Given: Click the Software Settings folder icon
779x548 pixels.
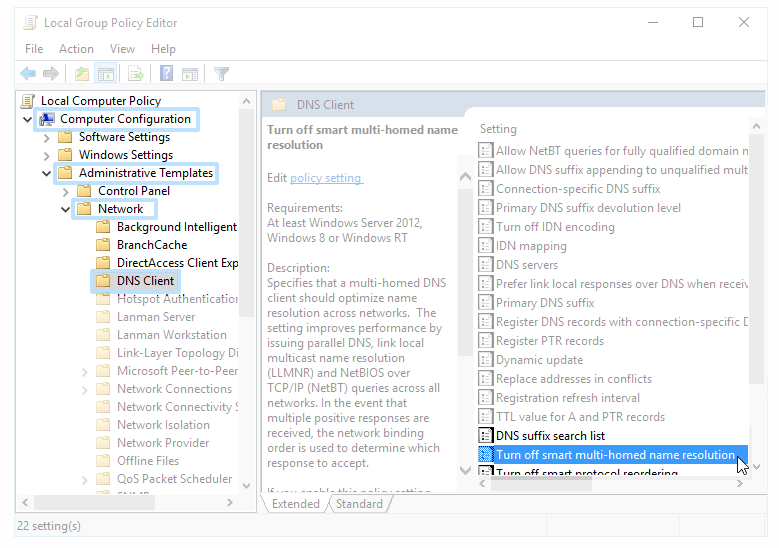Looking at the screenshot, I should 65,137.
